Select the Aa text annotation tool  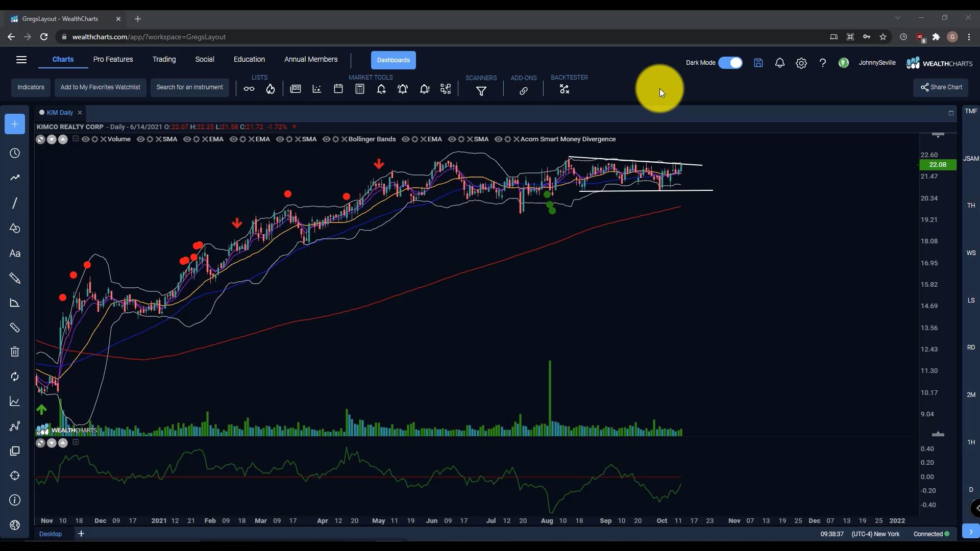(15, 254)
